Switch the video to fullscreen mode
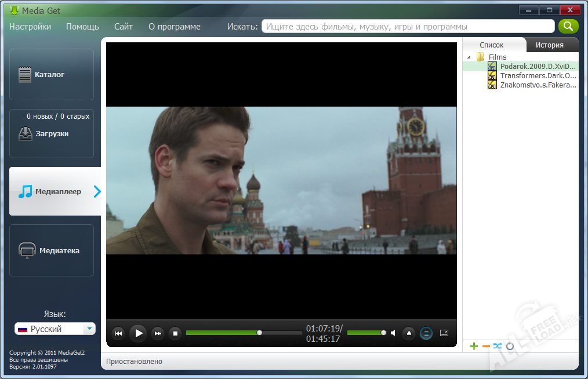The height and width of the screenshot is (379, 588). [444, 333]
